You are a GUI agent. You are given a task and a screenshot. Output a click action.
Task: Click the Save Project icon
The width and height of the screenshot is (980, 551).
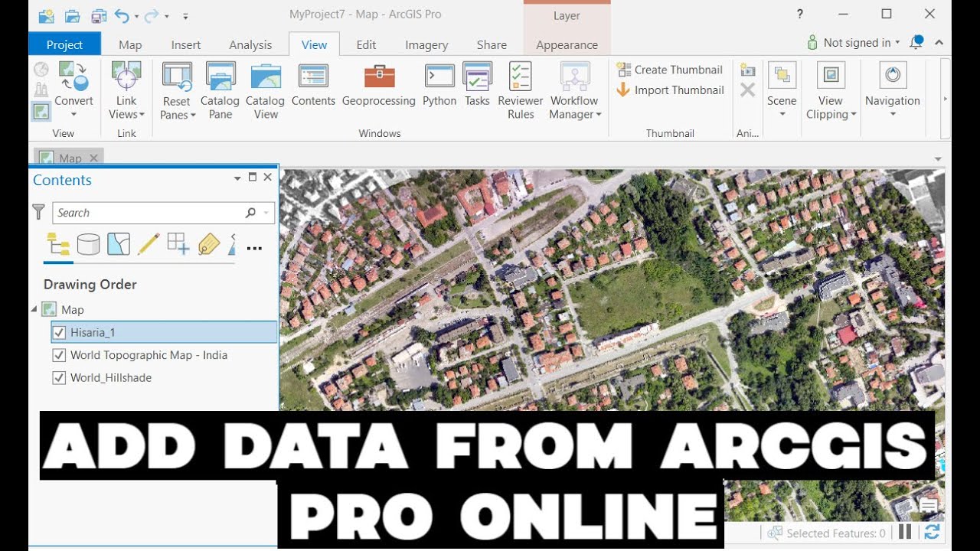99,15
